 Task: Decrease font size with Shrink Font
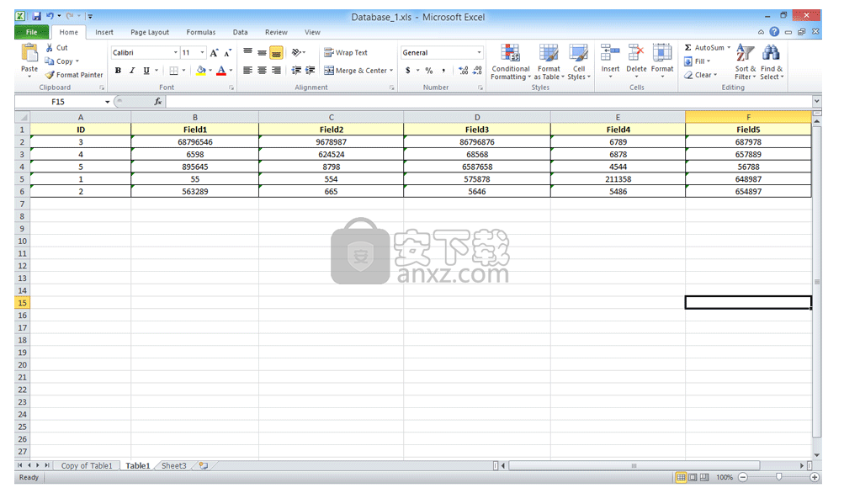tap(228, 53)
